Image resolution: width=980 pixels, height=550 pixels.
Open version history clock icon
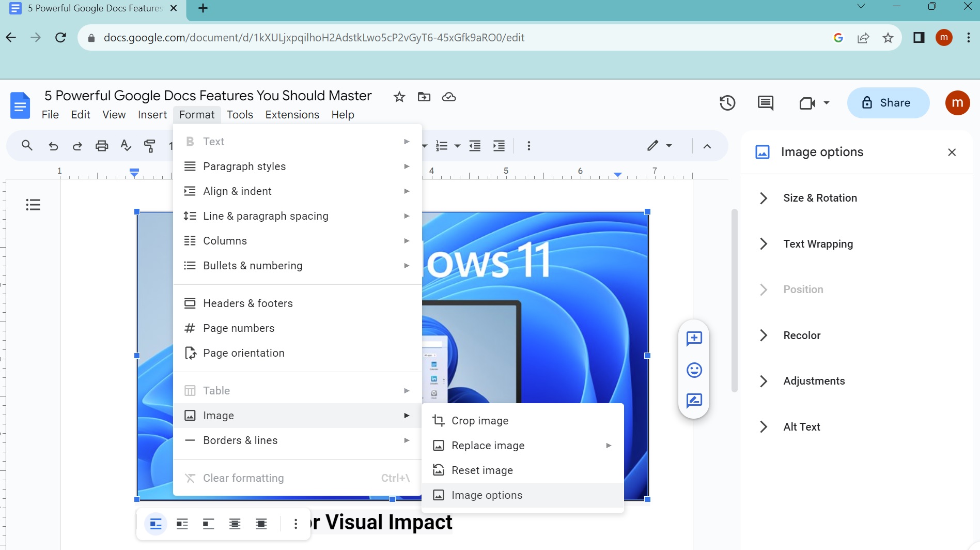tap(727, 103)
